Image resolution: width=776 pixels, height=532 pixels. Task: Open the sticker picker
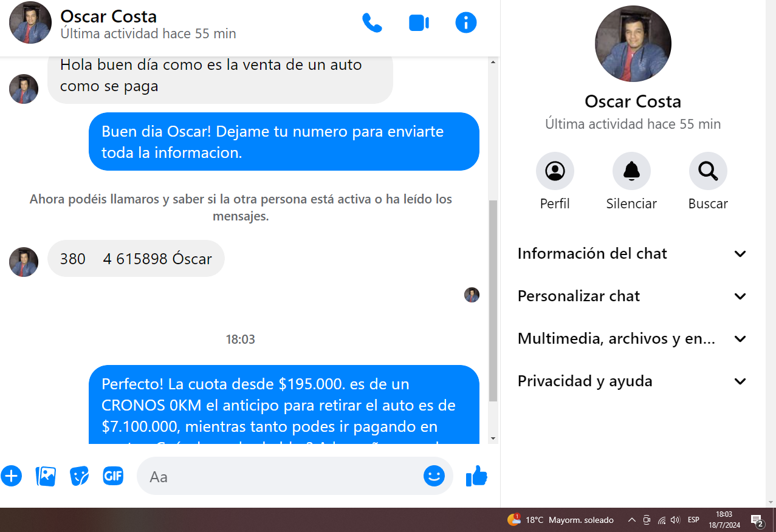[x=80, y=476]
